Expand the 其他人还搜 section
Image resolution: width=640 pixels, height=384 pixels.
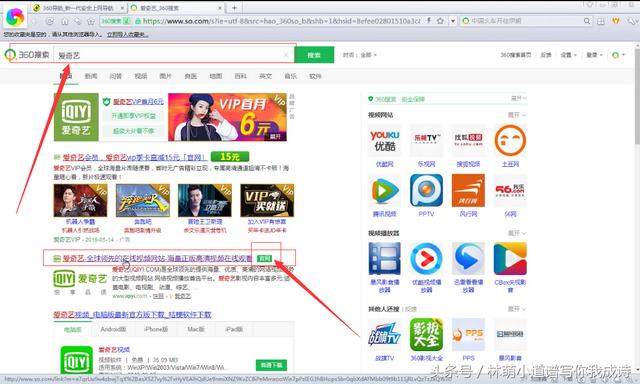(516, 309)
